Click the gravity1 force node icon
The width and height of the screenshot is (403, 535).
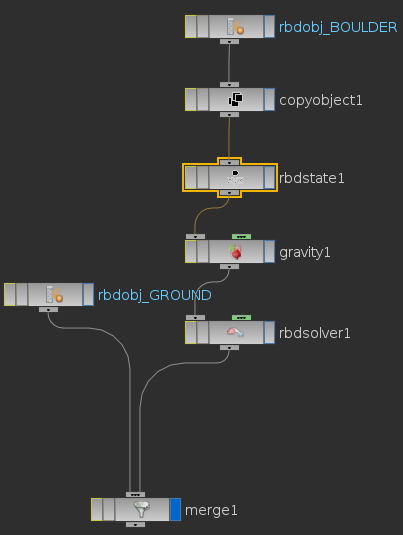[x=235, y=252]
